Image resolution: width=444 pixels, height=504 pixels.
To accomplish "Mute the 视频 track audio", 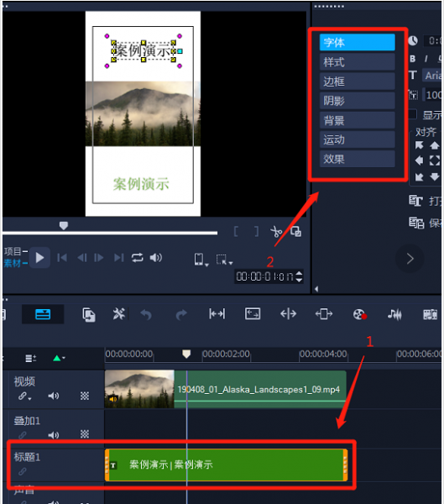I will (x=54, y=396).
